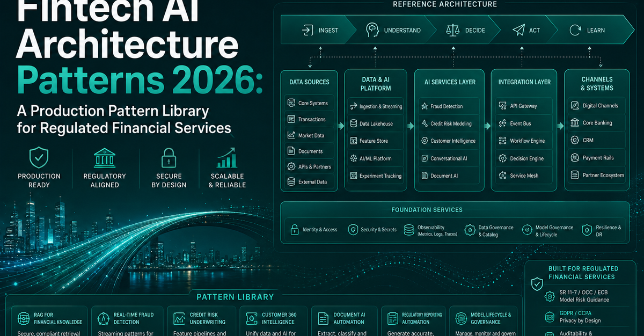644x336 pixels.
Task: Click the Patterns 2026 title text
Action: (x=140, y=79)
